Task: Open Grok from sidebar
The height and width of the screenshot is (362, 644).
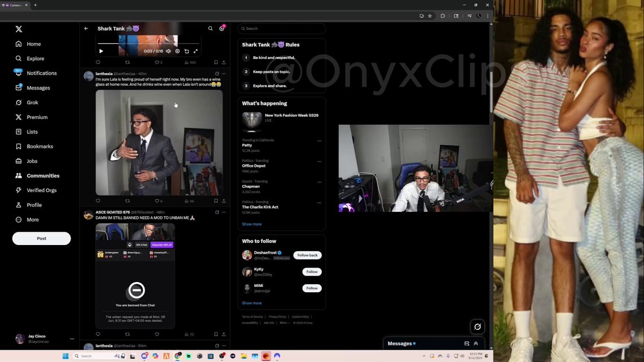Action: tap(27, 102)
